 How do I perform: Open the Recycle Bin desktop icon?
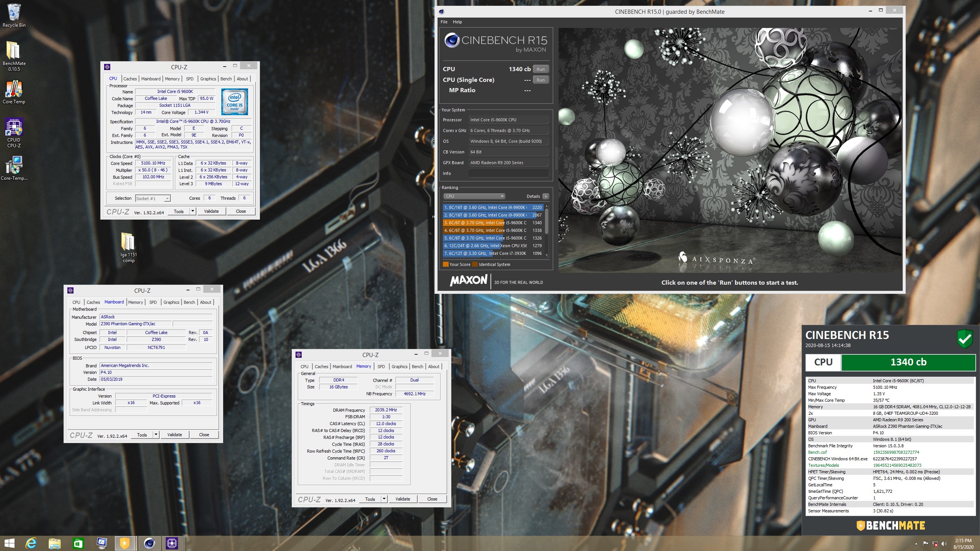click(x=14, y=15)
